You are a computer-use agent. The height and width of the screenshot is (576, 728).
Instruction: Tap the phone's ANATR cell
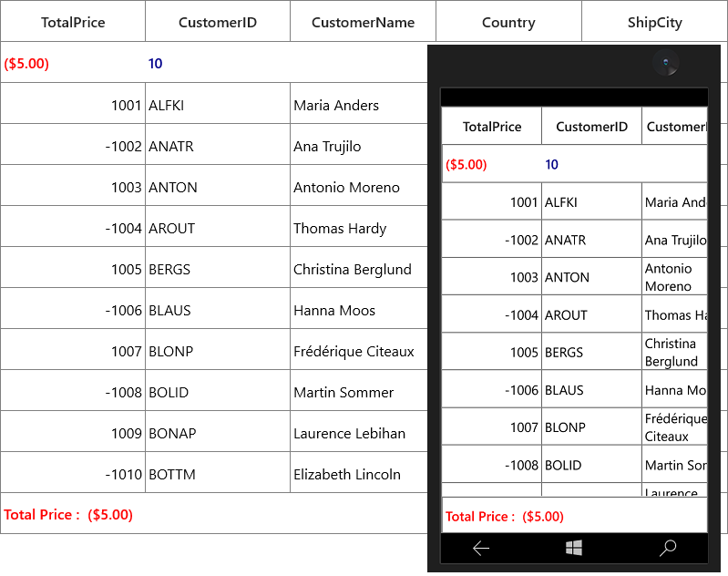(x=591, y=239)
